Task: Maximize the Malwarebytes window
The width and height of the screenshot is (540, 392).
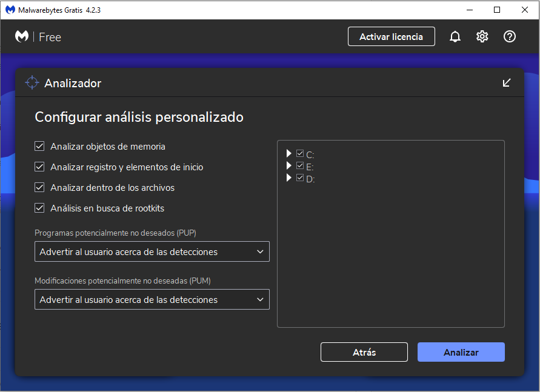Action: click(497, 10)
